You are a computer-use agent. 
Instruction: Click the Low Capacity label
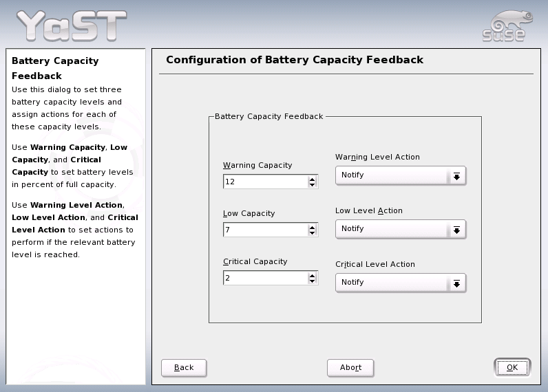click(249, 213)
